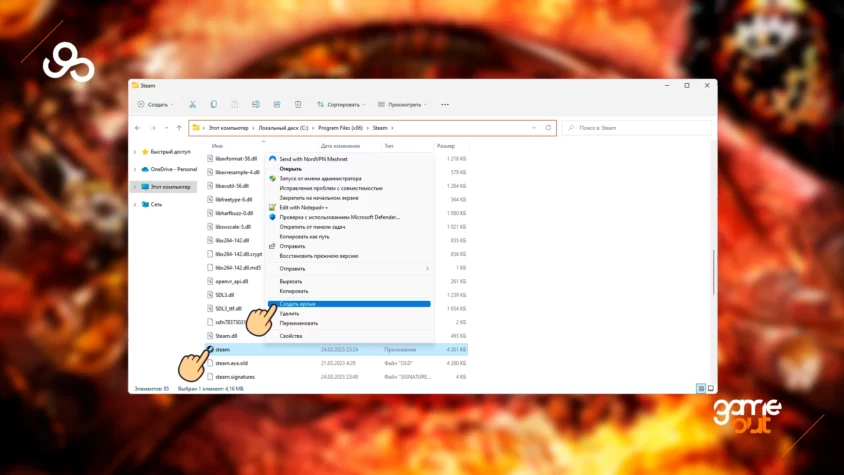Sort by the Тип column header
Image resolution: width=844 pixels, height=475 pixels.
(x=389, y=146)
